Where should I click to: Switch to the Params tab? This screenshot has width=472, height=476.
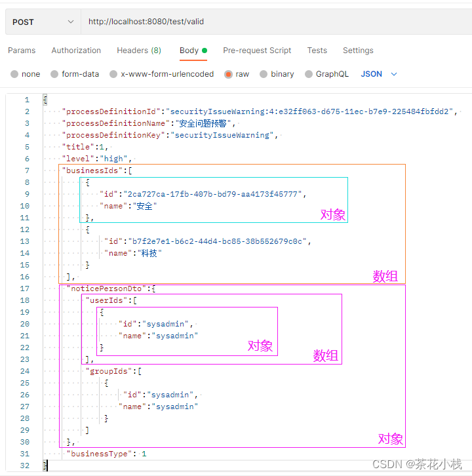click(x=22, y=50)
